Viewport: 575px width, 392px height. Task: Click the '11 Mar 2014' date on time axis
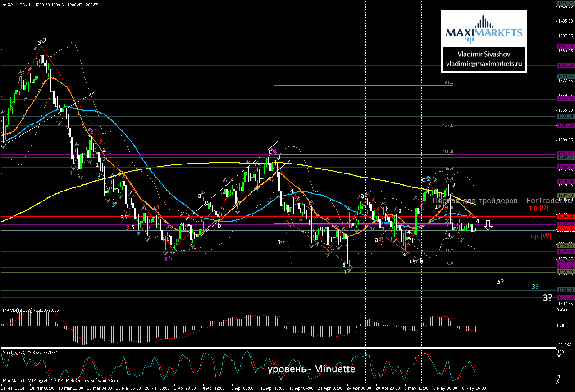click(12, 387)
